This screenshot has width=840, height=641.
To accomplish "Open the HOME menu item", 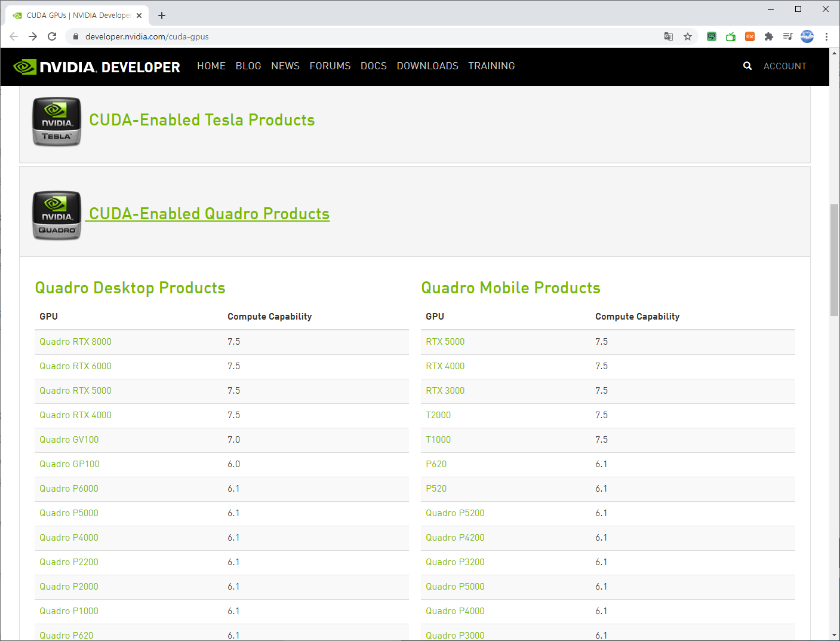I will [211, 66].
